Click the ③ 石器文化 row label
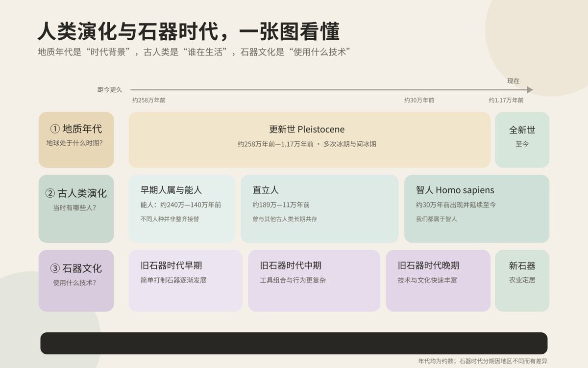588x368 pixels. click(x=76, y=281)
